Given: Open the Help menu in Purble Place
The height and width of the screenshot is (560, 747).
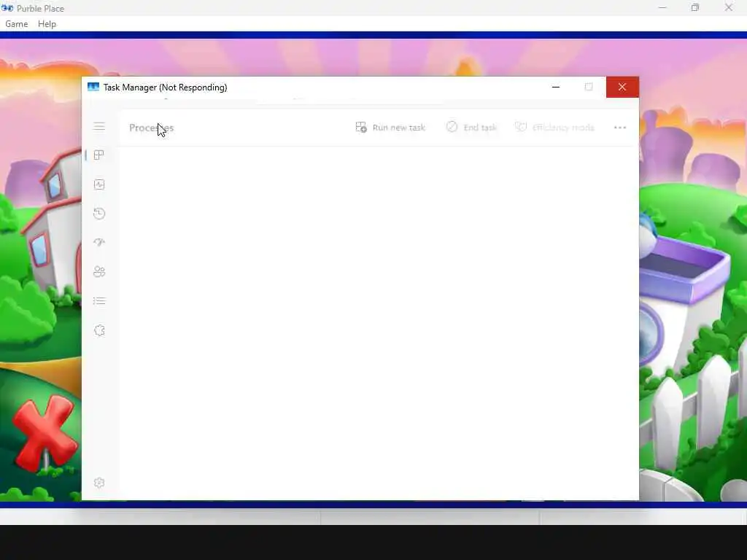Looking at the screenshot, I should pyautogui.click(x=47, y=24).
